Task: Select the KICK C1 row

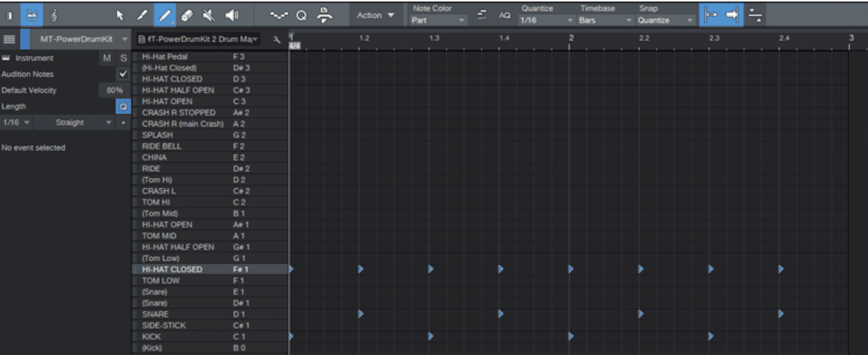Action: point(210,337)
